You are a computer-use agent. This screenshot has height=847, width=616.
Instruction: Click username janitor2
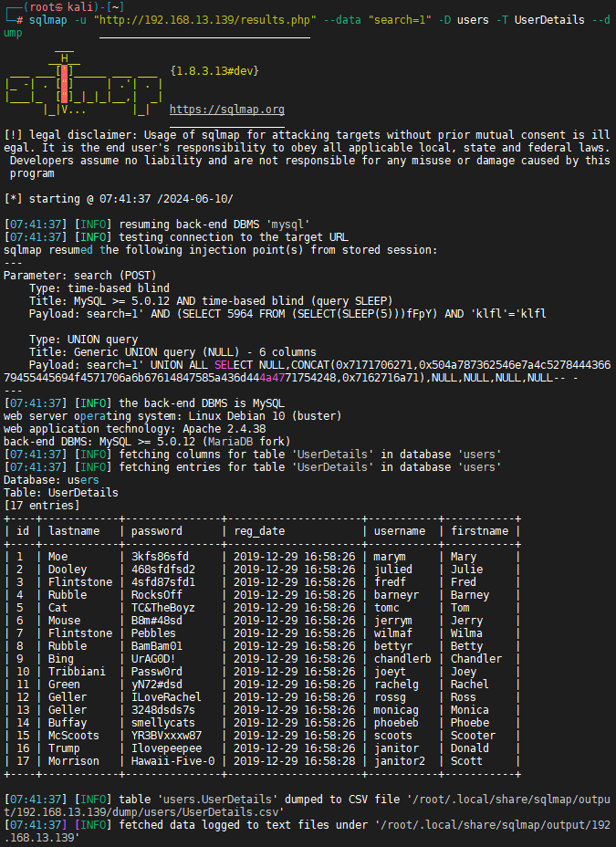[x=400, y=761]
